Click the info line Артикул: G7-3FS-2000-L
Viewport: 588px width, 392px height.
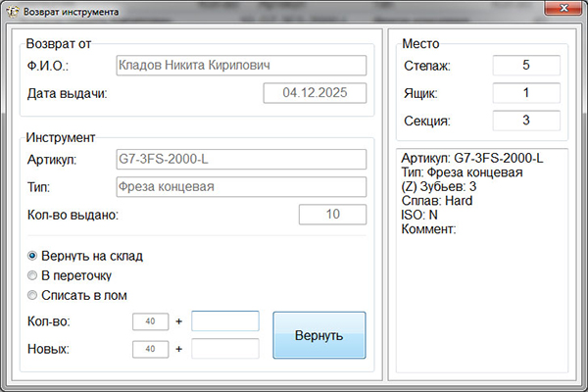click(x=472, y=159)
